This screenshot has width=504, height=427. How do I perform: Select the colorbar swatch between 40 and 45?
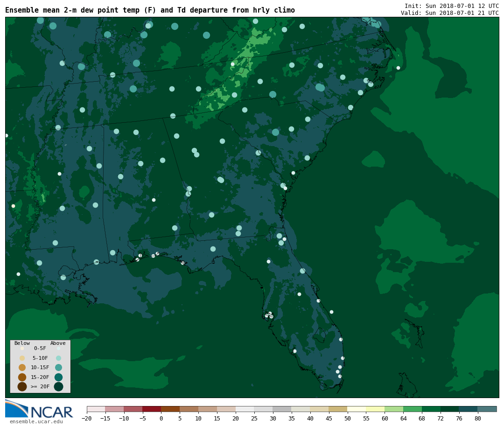pyautogui.click(x=320, y=409)
